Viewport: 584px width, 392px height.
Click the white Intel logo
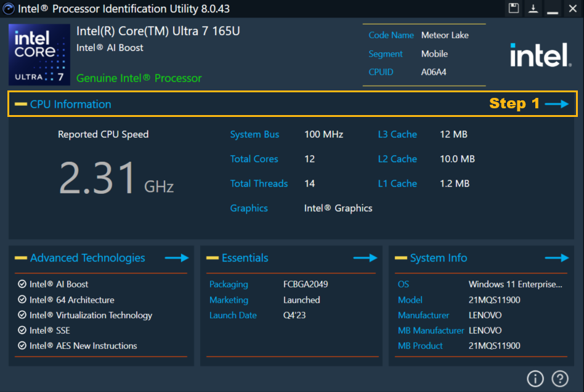[x=540, y=55]
